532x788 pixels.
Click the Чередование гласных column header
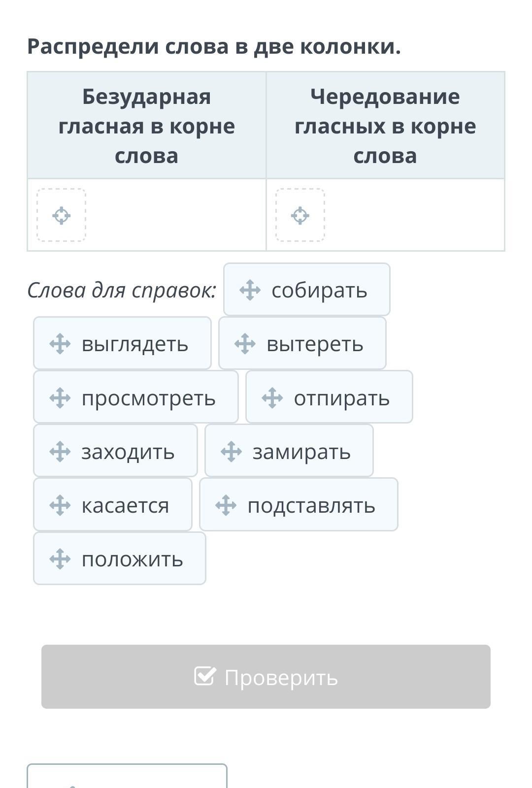point(385,126)
